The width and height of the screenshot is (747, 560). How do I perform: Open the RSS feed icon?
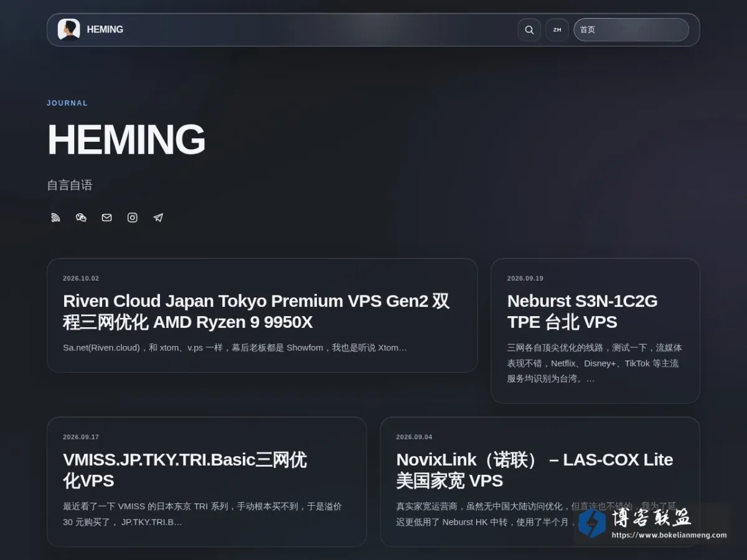[x=55, y=217]
